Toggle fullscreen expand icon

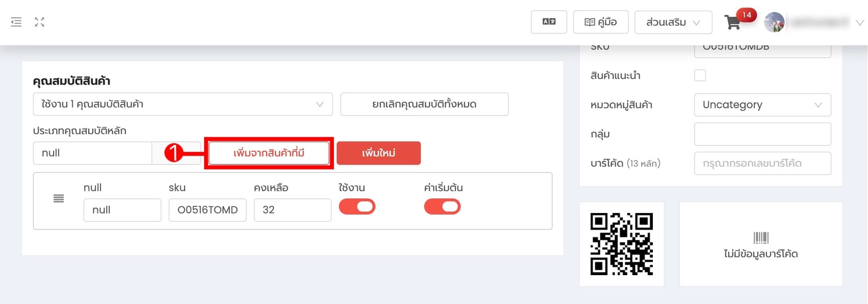point(39,22)
